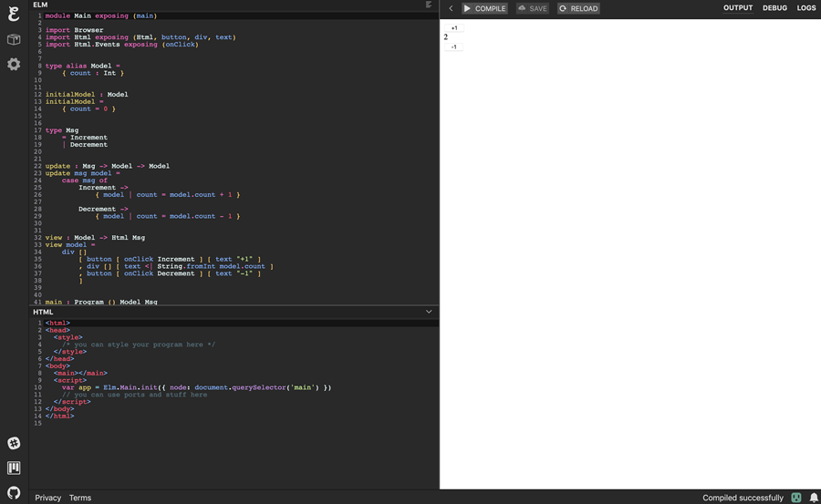
Task: Switch to the LOGS tab
Action: click(x=805, y=8)
